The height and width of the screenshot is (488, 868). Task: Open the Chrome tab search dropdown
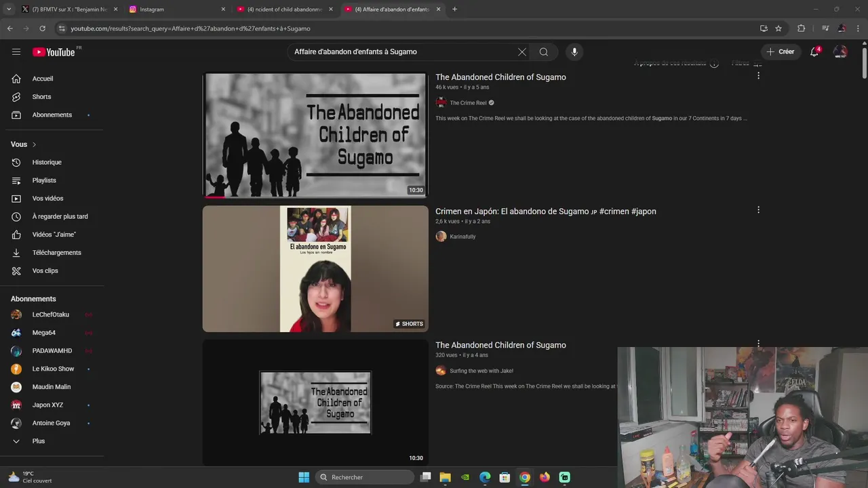tap(9, 9)
